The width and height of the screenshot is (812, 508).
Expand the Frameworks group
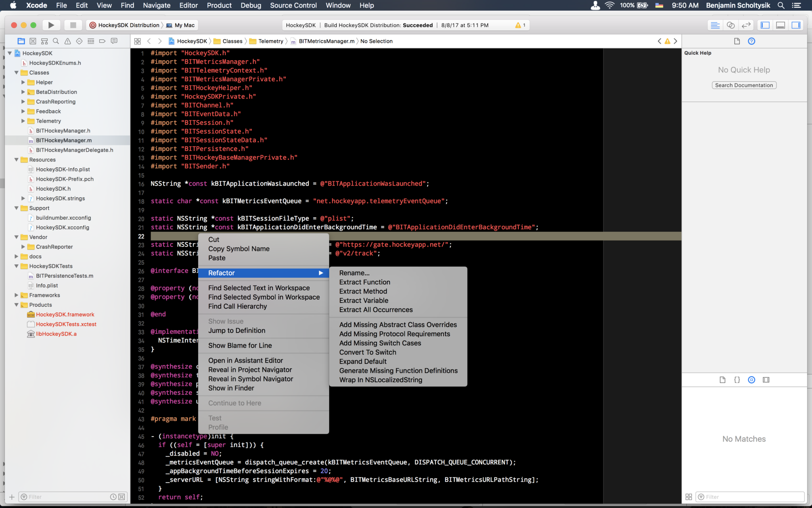[x=16, y=295]
